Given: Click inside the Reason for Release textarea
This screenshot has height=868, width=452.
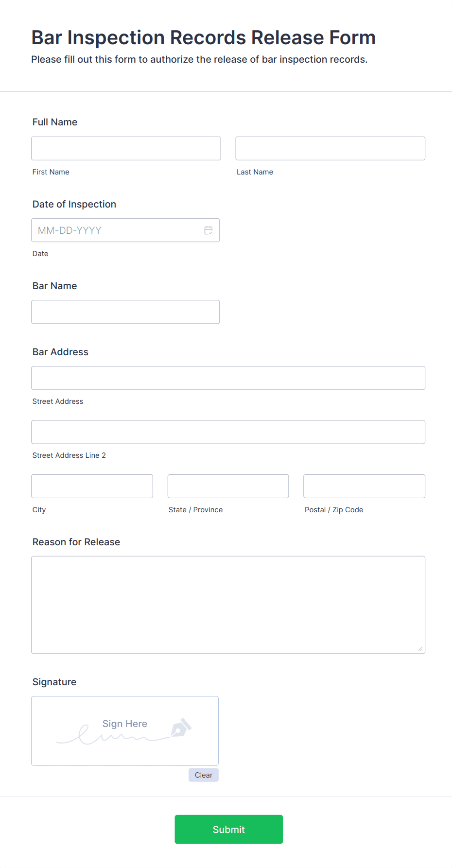Looking at the screenshot, I should point(228,605).
